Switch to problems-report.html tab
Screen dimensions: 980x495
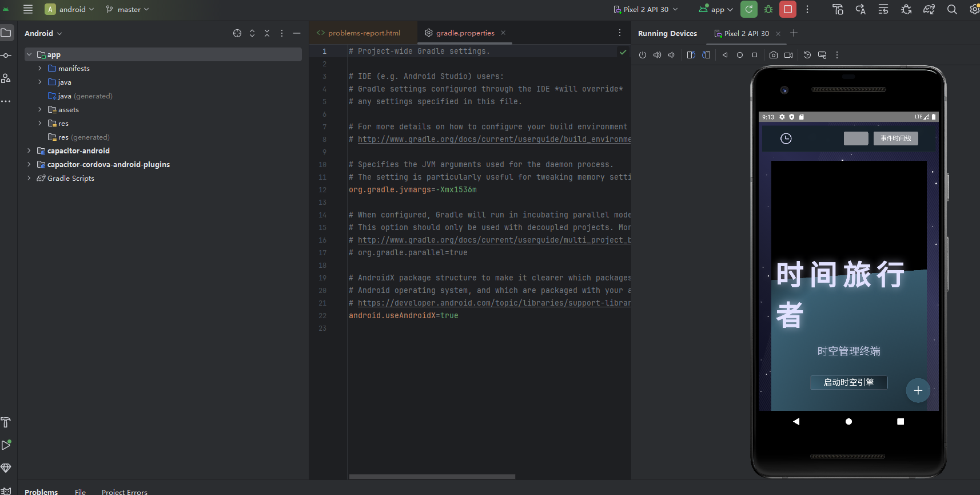tap(364, 33)
